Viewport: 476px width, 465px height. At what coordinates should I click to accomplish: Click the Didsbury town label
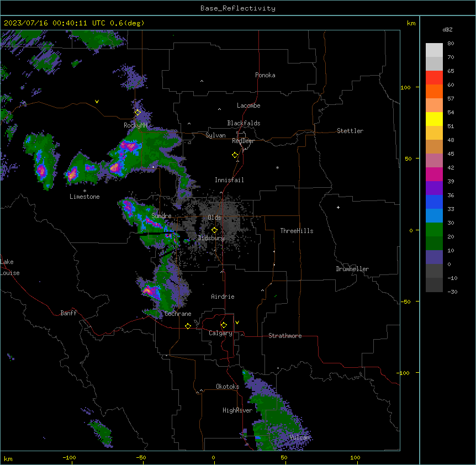[x=211, y=238]
